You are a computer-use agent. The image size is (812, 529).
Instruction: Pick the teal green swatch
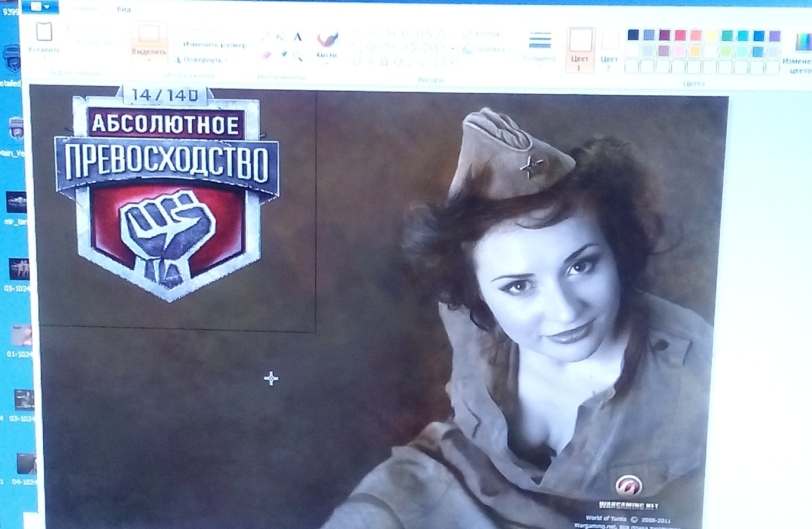pos(727,36)
